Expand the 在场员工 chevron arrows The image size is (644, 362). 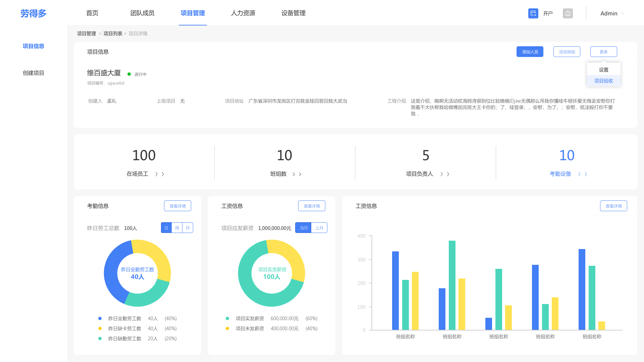click(x=159, y=174)
